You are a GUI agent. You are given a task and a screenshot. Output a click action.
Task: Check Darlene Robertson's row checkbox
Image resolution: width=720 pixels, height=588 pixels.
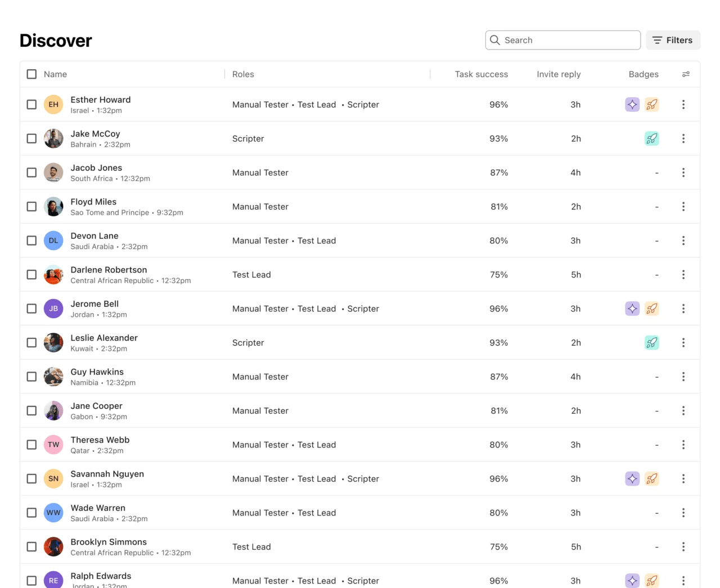coord(31,274)
